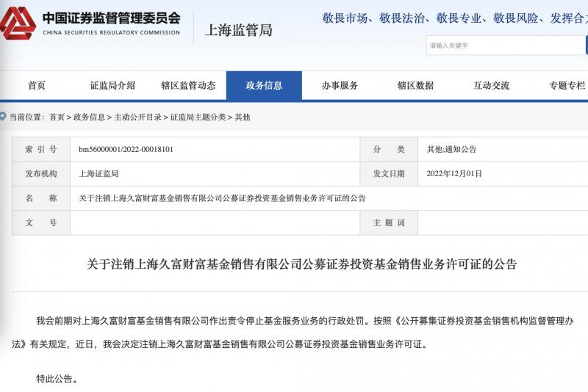
Task: Click the CSRC red logo icon
Action: point(17,23)
